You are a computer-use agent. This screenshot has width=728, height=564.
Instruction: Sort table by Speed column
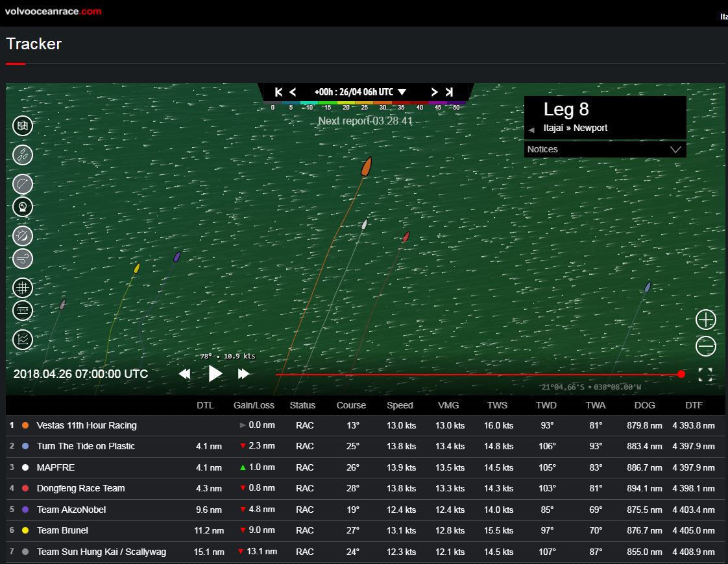point(400,405)
